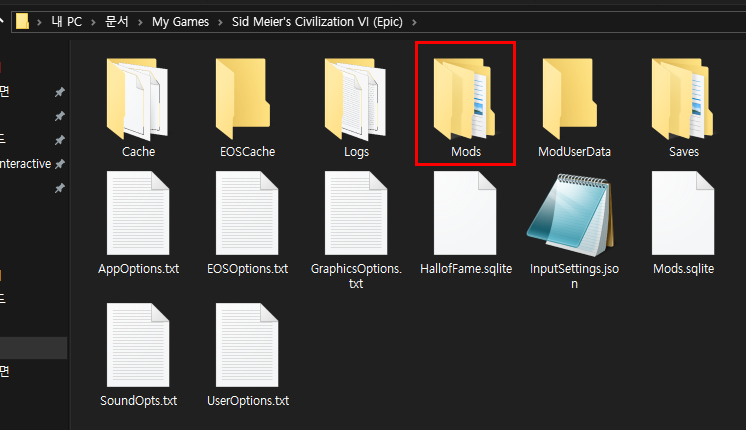
Task: Click 내 PC in the address path
Action: (x=67, y=22)
